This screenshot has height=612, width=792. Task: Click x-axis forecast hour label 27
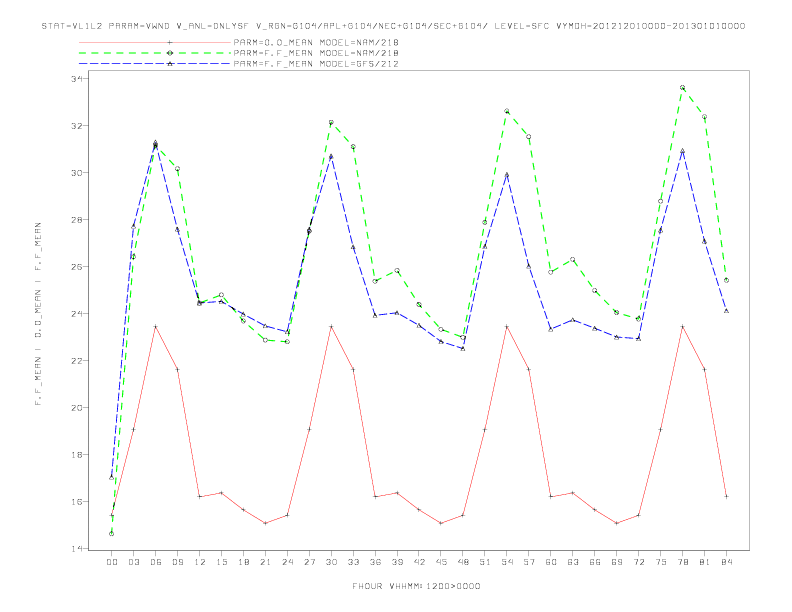(x=309, y=562)
